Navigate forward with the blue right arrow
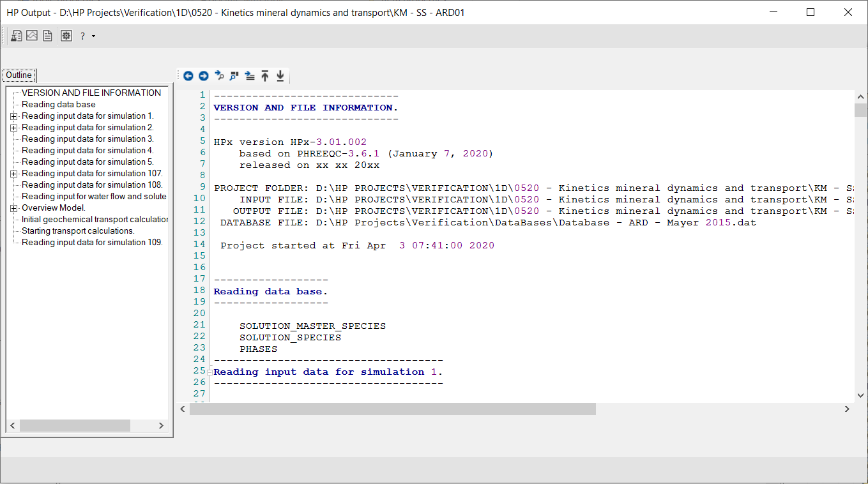The height and width of the screenshot is (484, 868). [204, 76]
